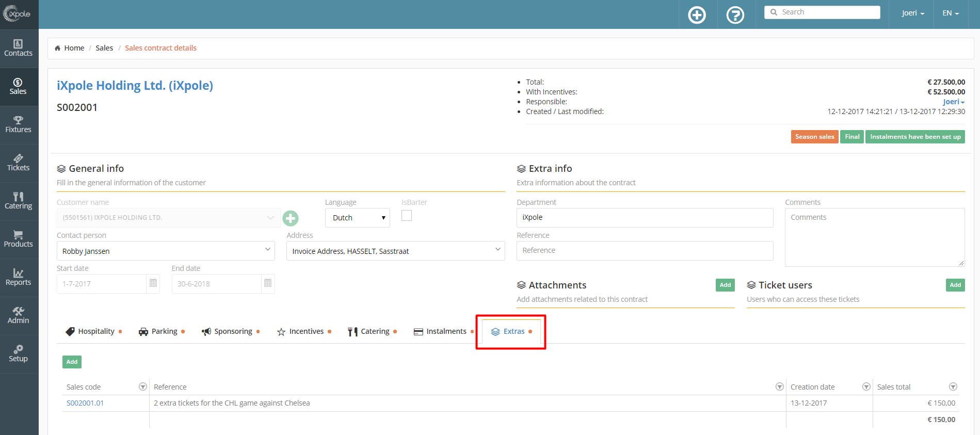Open Admin in the sidebar
The width and height of the screenshot is (980, 435).
19,316
